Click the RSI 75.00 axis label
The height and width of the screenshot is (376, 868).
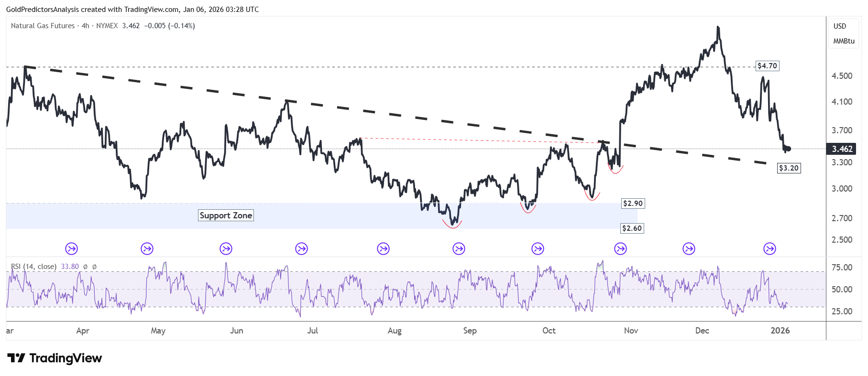(x=842, y=268)
